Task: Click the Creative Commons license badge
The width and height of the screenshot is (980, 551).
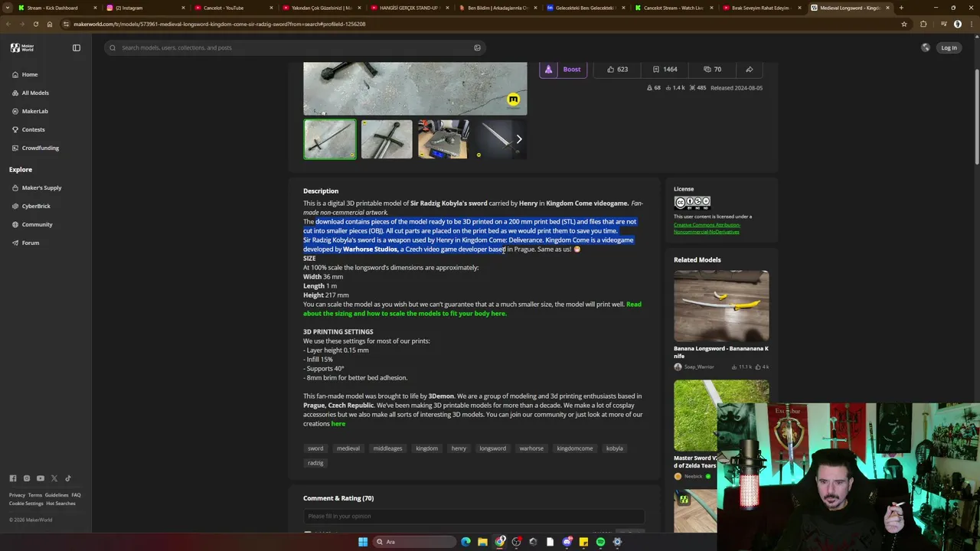Action: (692, 202)
